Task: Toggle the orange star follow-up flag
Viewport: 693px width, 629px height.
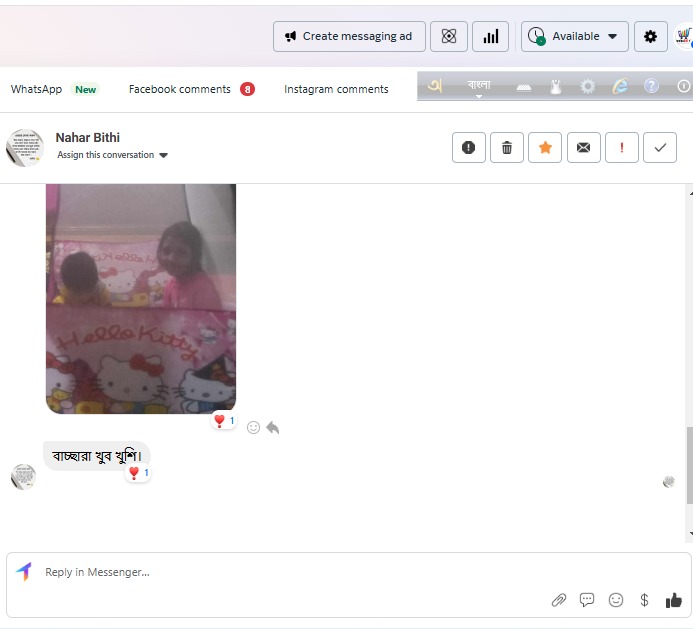Action: [545, 148]
